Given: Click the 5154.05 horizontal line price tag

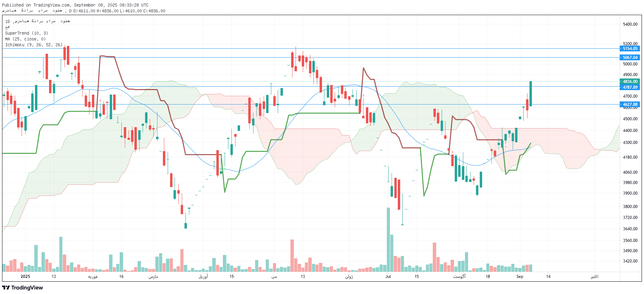Looking at the screenshot, I should point(630,49).
